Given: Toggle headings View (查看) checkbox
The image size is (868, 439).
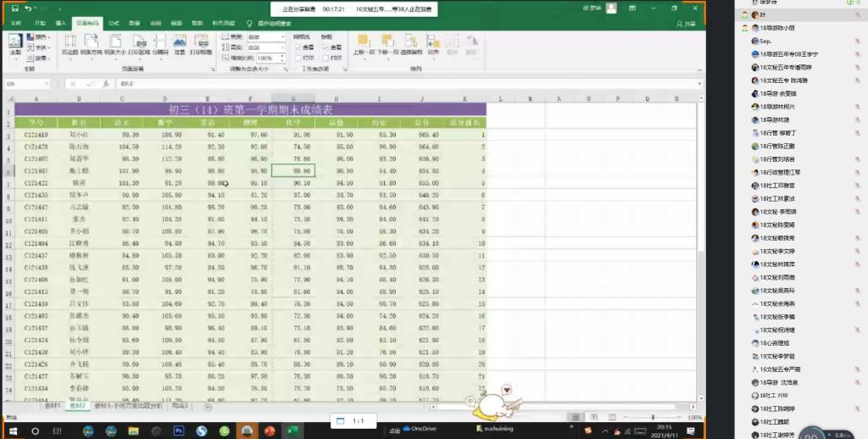Looking at the screenshot, I should point(325,47).
